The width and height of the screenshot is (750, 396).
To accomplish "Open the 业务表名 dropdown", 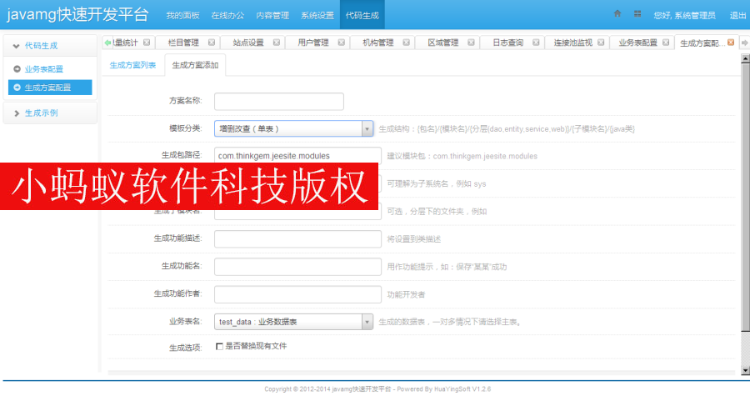I will 294,322.
